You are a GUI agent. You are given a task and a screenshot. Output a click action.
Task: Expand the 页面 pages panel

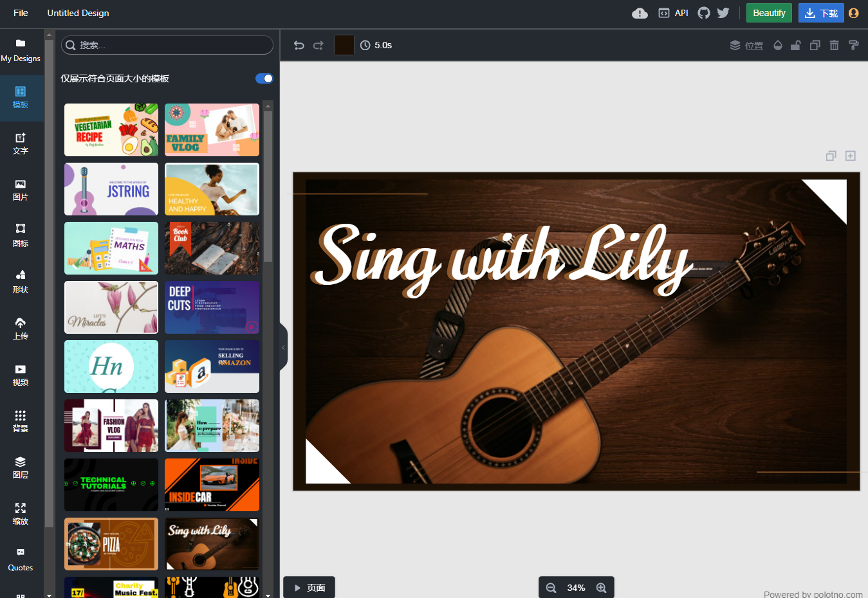[309, 588]
